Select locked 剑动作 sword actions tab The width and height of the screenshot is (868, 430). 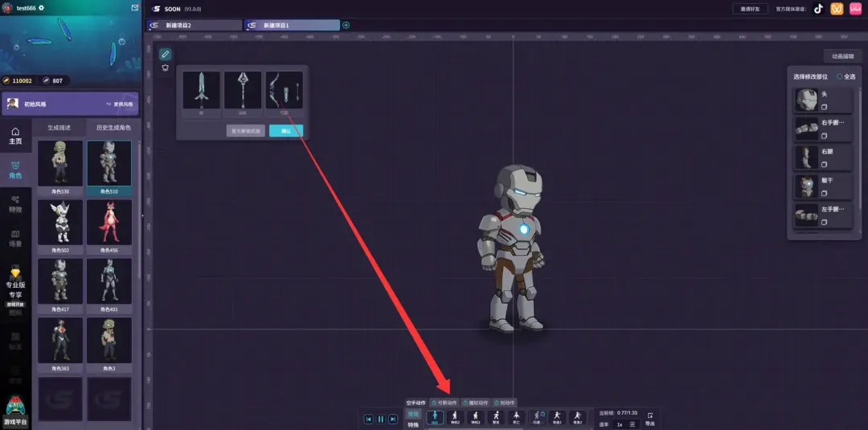click(x=504, y=403)
